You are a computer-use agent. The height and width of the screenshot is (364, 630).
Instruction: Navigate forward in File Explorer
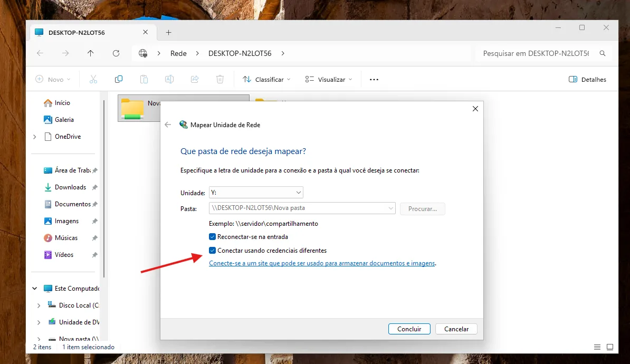point(65,53)
